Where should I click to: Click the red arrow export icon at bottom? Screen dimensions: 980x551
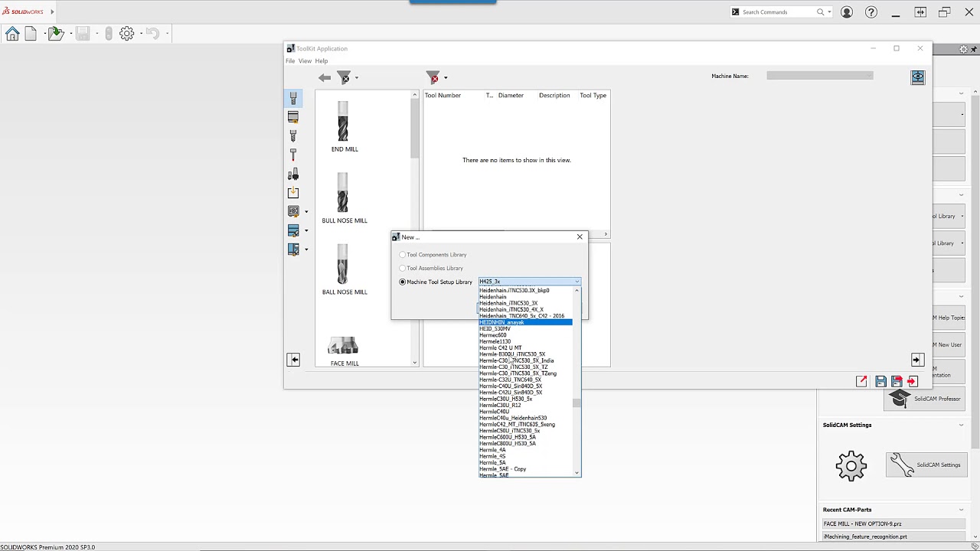coord(862,381)
